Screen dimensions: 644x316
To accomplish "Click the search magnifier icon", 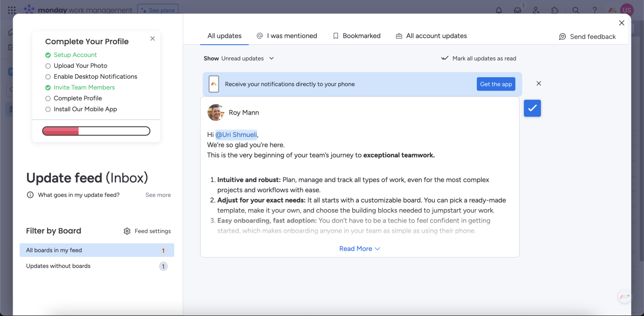I will [x=575, y=10].
